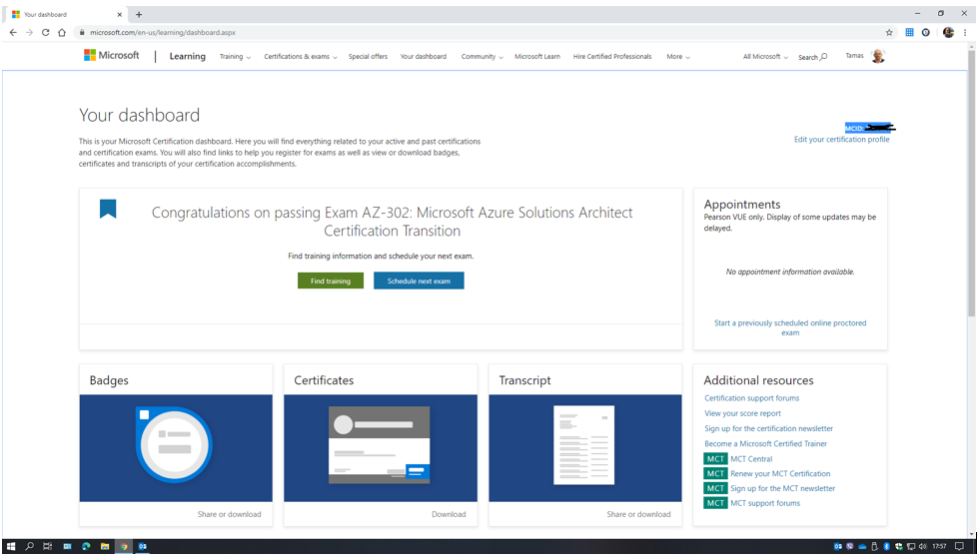Screen dimensions: 979x560
Task: Bookmark this page with the star icon
Action: pos(889,32)
